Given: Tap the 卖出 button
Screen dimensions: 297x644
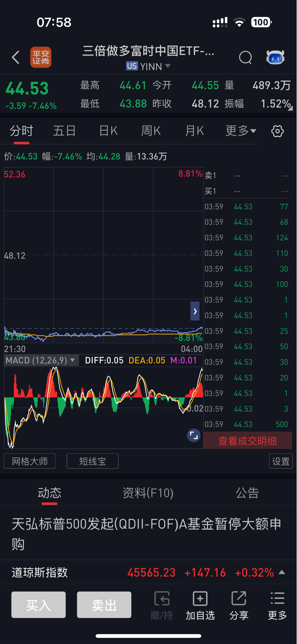Looking at the screenshot, I should point(104,605).
